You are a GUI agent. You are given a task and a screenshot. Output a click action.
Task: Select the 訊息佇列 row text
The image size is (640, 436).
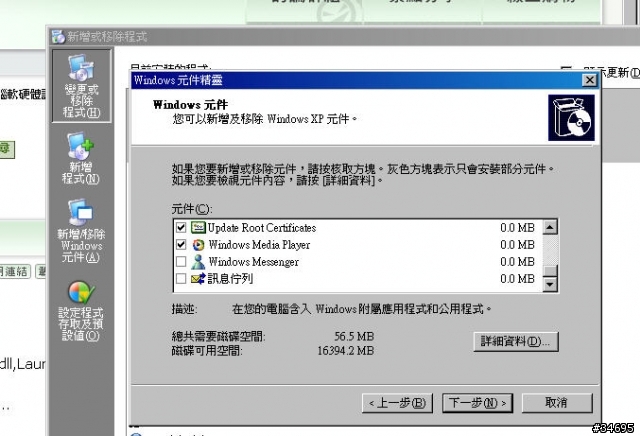(230, 279)
